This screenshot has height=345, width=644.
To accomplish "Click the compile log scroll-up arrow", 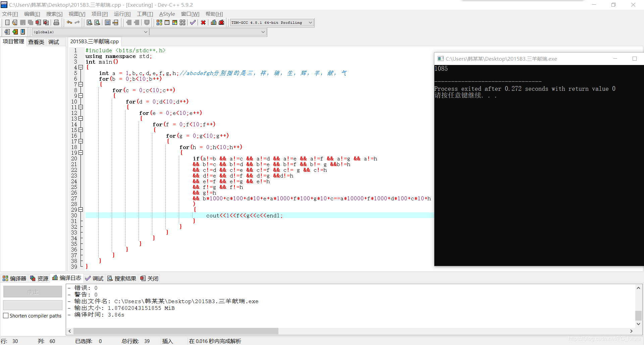I will pyautogui.click(x=638, y=288).
